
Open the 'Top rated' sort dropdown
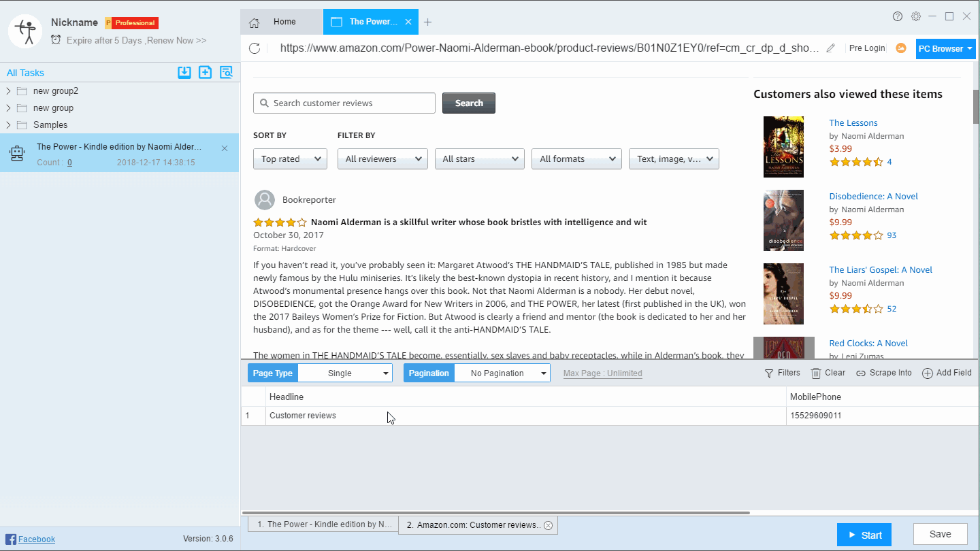(x=290, y=159)
